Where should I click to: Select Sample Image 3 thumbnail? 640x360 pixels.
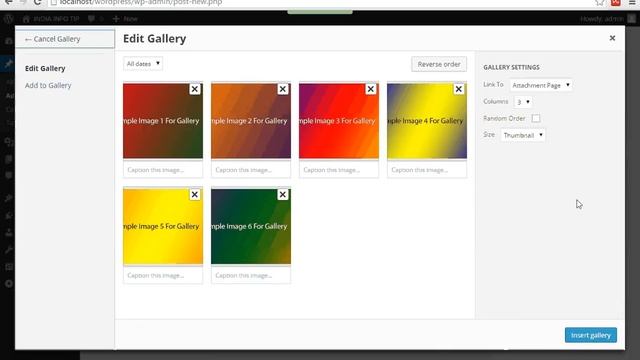coord(339,121)
